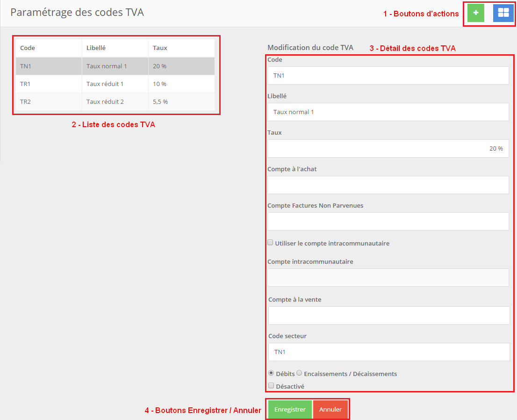Enable 'Utiliser le compte intracommunautaire' checkbox
This screenshot has width=517, height=420.
(x=270, y=243)
